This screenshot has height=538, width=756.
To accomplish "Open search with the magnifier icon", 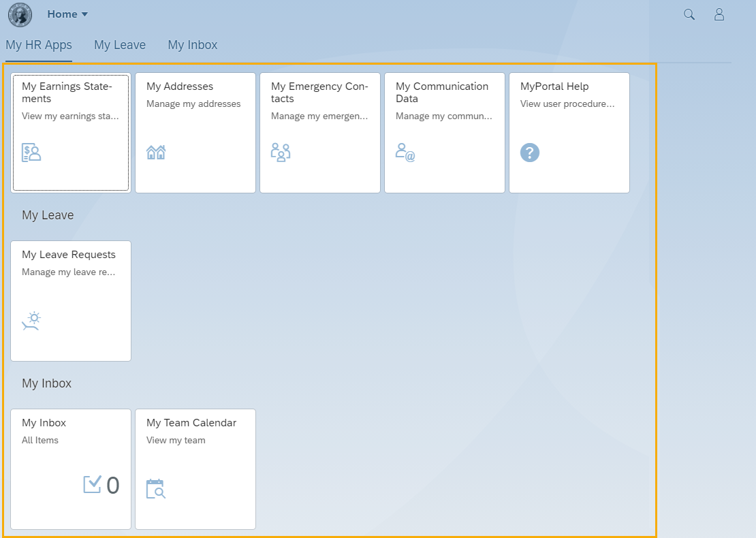I will click(x=689, y=14).
